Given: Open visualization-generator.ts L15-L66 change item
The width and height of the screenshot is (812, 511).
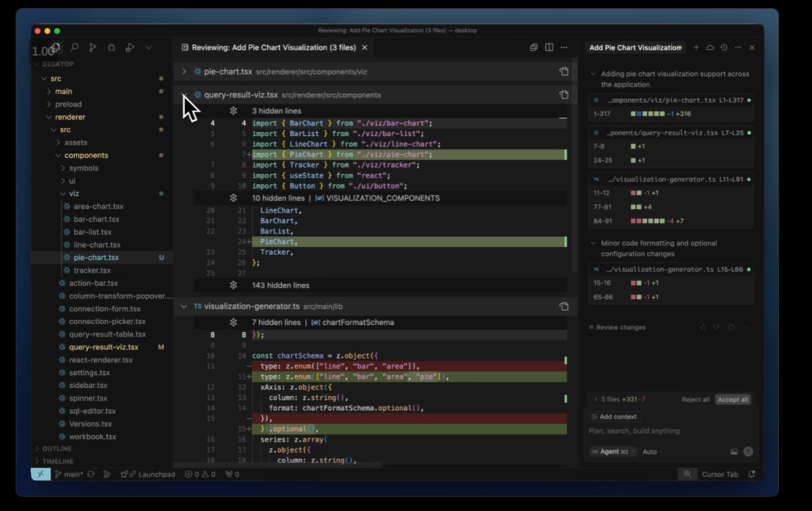Looking at the screenshot, I should [671, 269].
